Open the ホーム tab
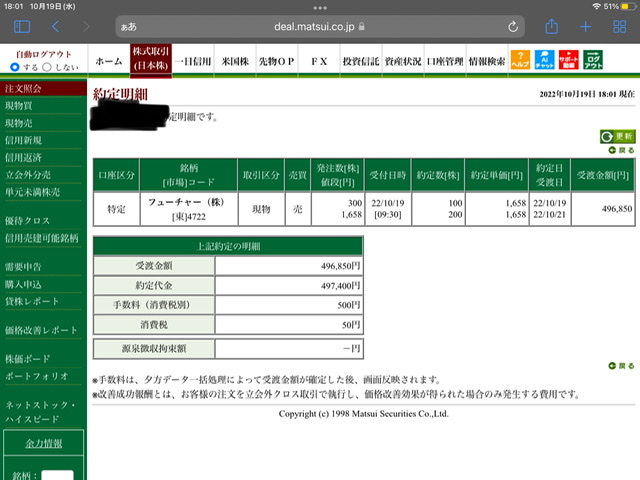640x480 pixels. (109, 61)
